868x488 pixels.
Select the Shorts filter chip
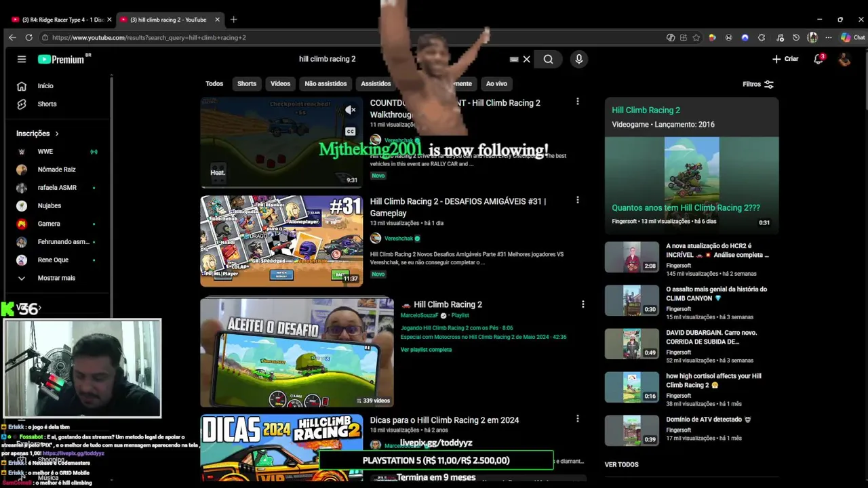coord(247,84)
